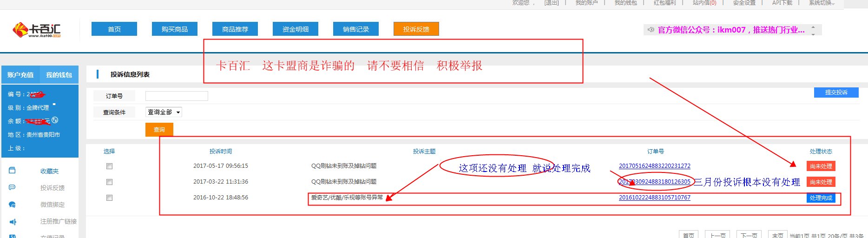Open the 资金明细 nav tab
Viewport: 868px width, 238px height.
[x=296, y=29]
